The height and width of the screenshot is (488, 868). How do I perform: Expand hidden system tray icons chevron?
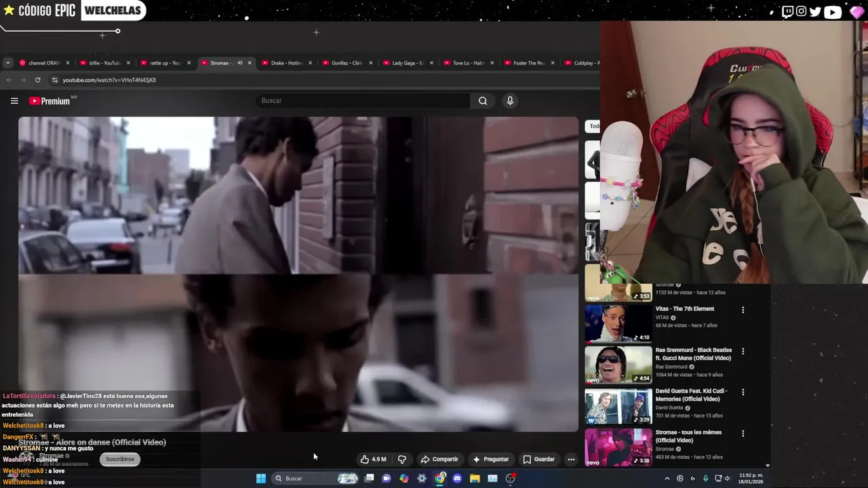[667, 479]
